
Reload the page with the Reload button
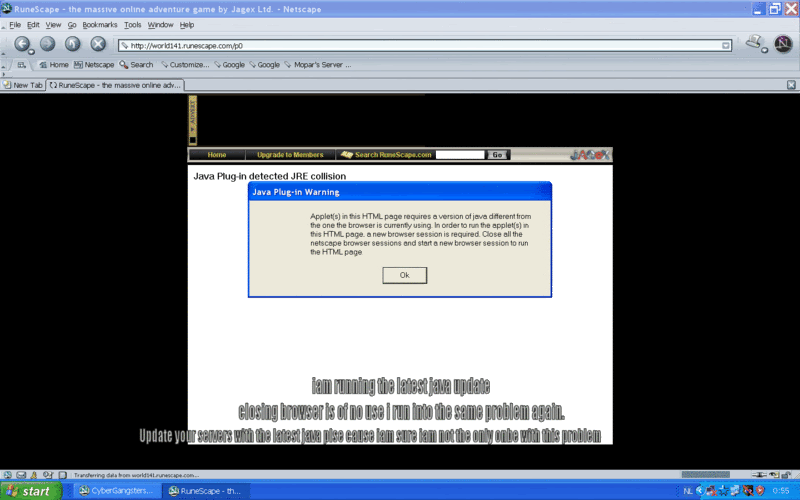pos(72,44)
